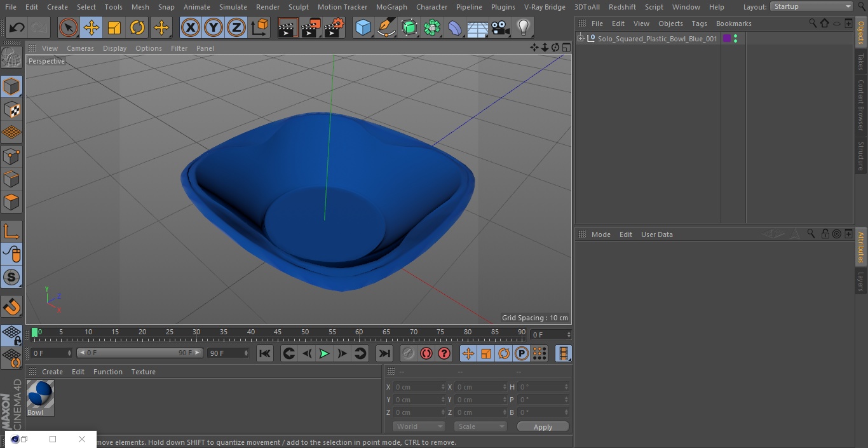Open the Scale dropdown in coordinates
This screenshot has width=868, height=448.
pos(480,426)
